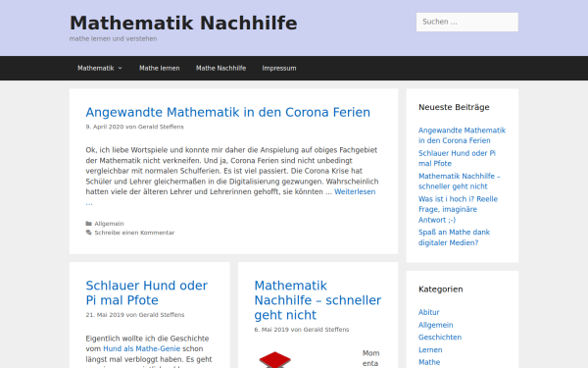This screenshot has width=588, height=368.
Task: Click the tagline mathe lernen und verstehen
Action: coord(113,38)
